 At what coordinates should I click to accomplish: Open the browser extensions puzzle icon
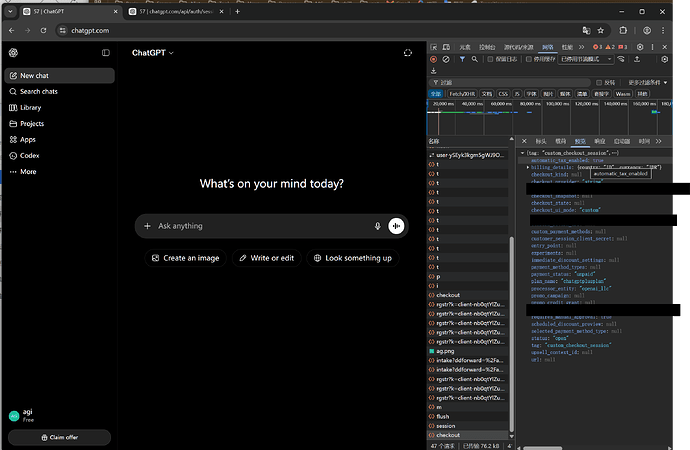point(623,30)
